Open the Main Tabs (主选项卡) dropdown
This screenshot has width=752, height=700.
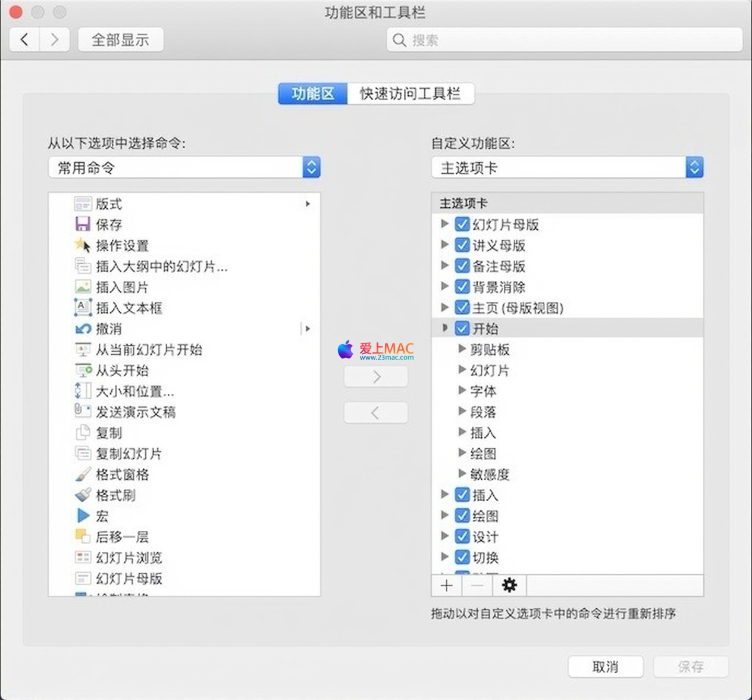click(694, 168)
